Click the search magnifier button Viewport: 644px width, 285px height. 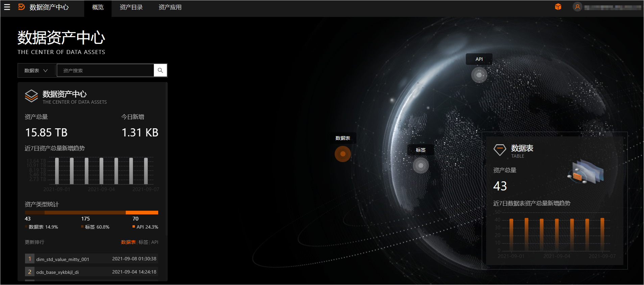pos(160,70)
